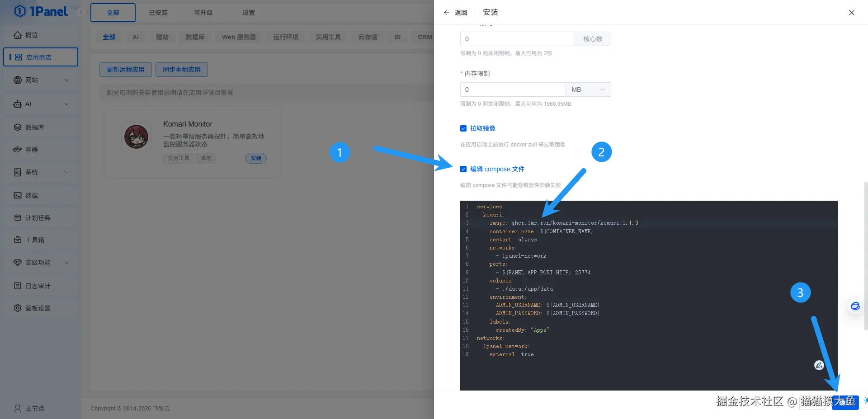868x419 pixels.
Task: Click 安装 on Komari Monitor card
Action: [256, 158]
